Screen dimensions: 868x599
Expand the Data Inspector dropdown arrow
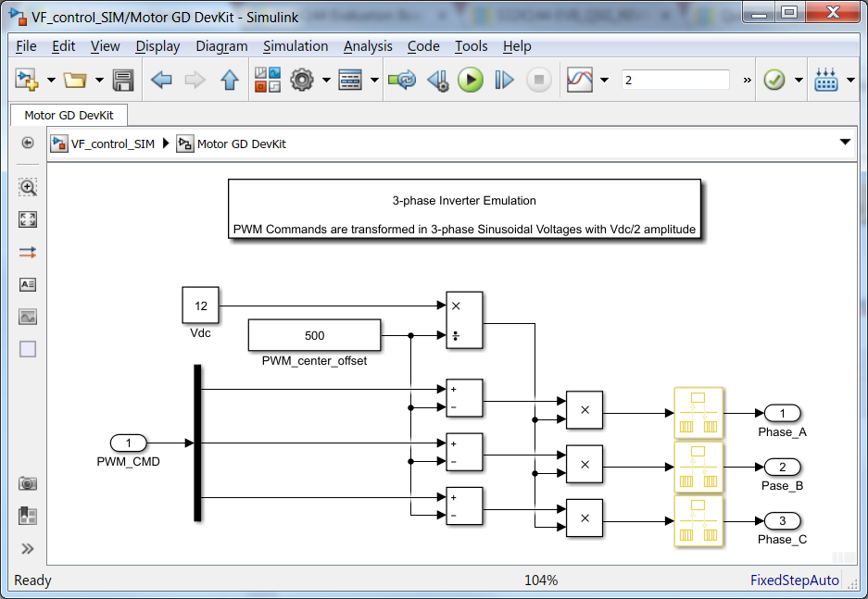tap(604, 81)
